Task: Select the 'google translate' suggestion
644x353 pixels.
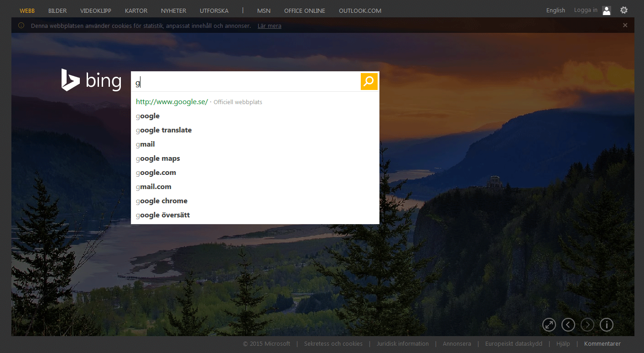Action: coord(255,130)
